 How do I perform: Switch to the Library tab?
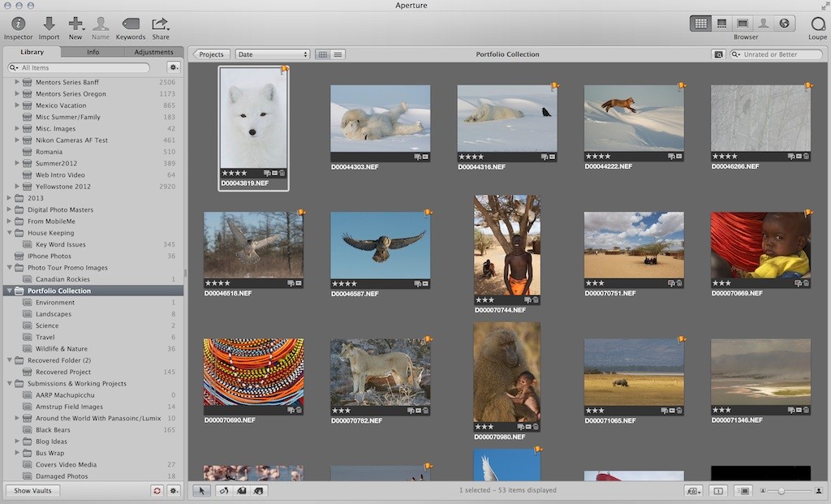pos(32,52)
